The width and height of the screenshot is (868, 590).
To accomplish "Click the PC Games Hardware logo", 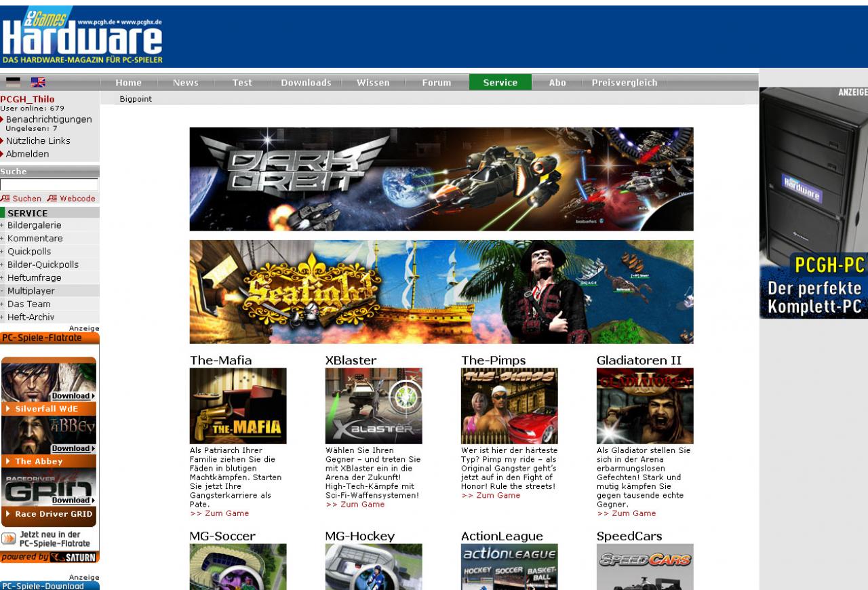I will (x=82, y=37).
